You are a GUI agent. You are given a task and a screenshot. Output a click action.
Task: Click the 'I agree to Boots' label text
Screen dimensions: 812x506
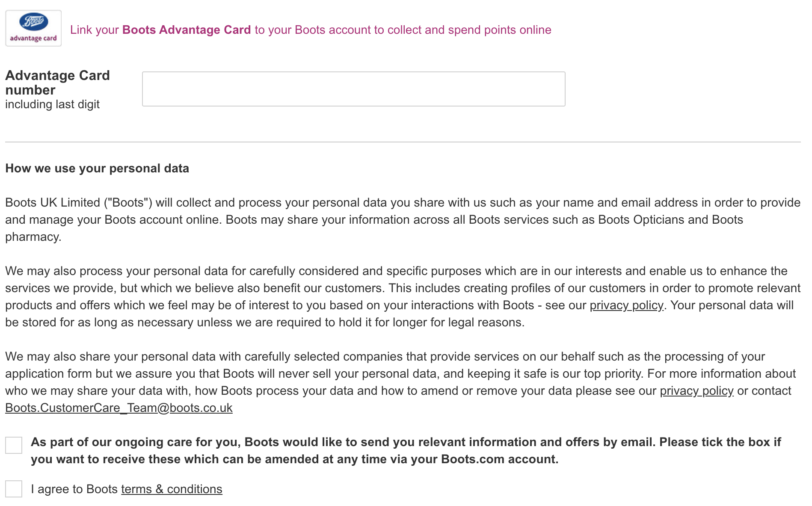(74, 489)
